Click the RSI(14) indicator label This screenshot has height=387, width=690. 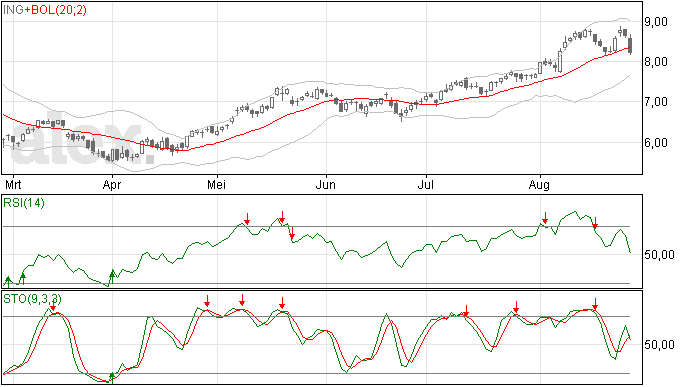[x=24, y=203]
